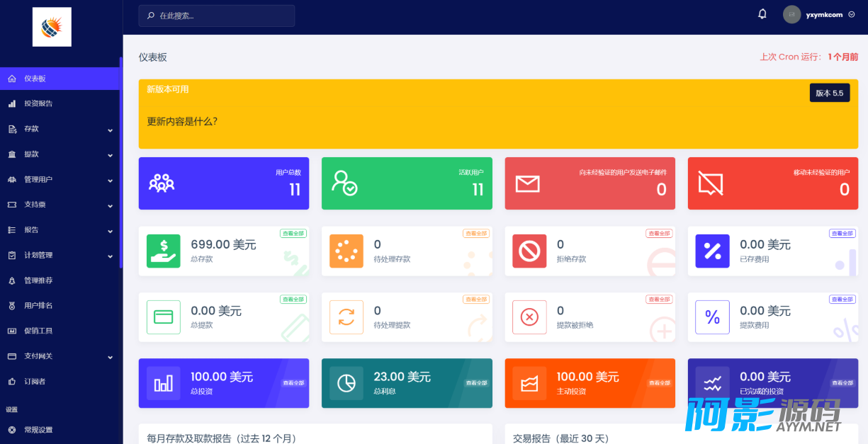The height and width of the screenshot is (444, 868).
Task: Click the total investment bar chart icon
Action: pos(163,383)
